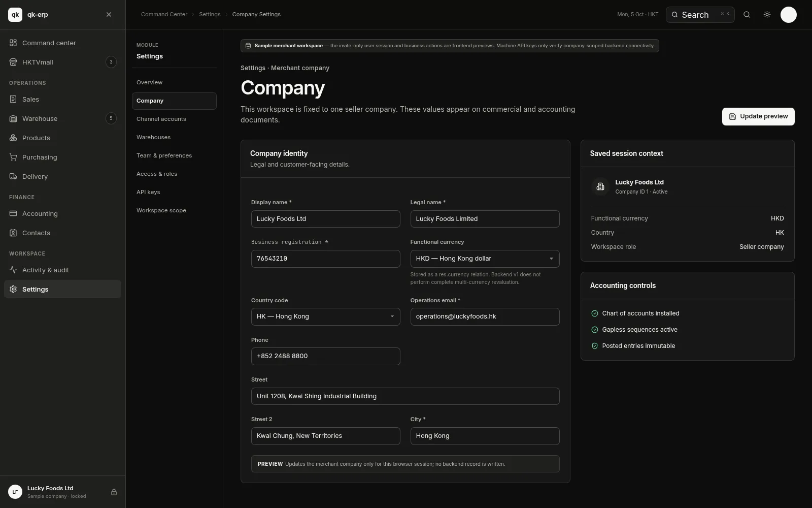Screen dimensions: 812x508
Task: Select Warehouses settings tab
Action: 174,137
